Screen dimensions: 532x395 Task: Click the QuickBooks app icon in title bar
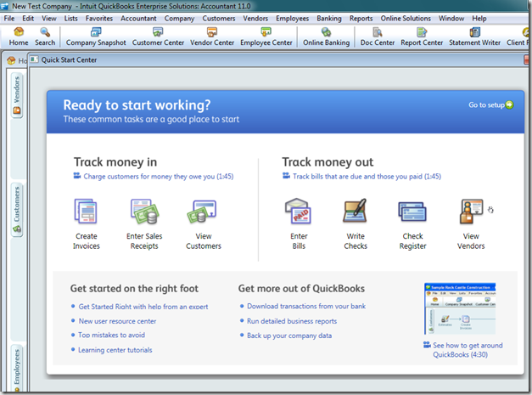tap(5, 6)
